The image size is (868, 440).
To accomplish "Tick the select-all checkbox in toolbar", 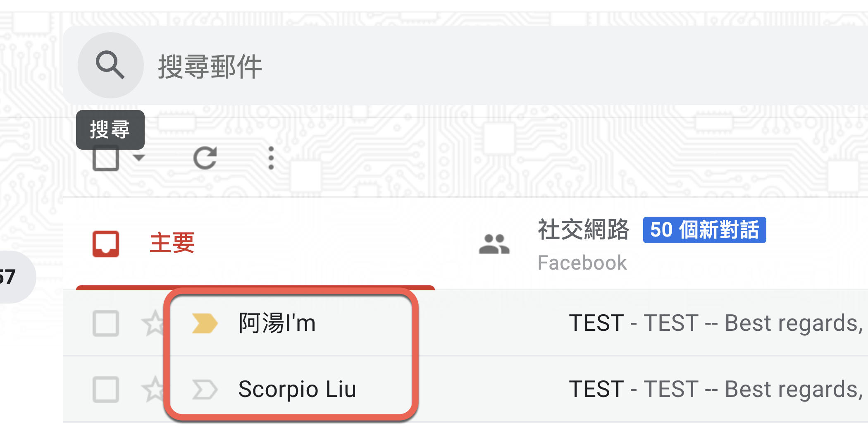I will click(106, 159).
